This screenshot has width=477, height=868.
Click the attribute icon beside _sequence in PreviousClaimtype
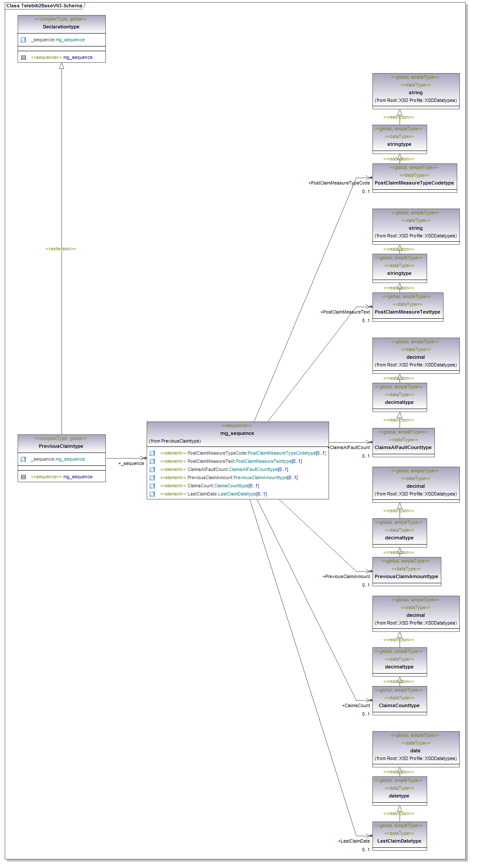23,459
